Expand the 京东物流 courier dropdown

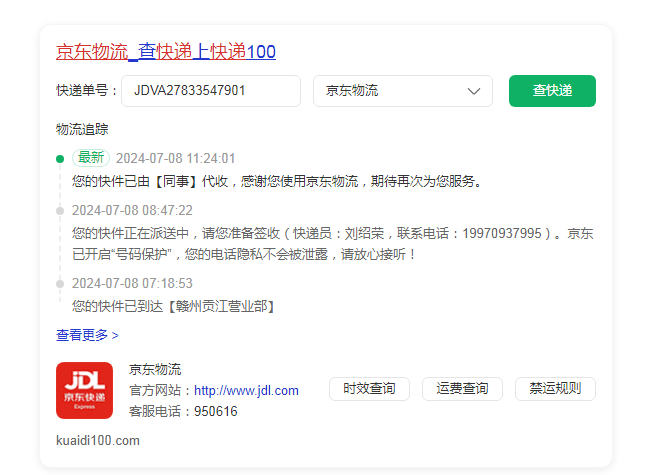pyautogui.click(x=403, y=91)
